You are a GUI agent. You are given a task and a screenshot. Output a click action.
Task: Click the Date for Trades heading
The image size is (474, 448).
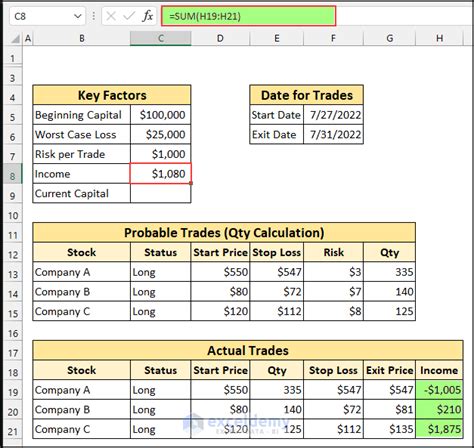pos(307,95)
